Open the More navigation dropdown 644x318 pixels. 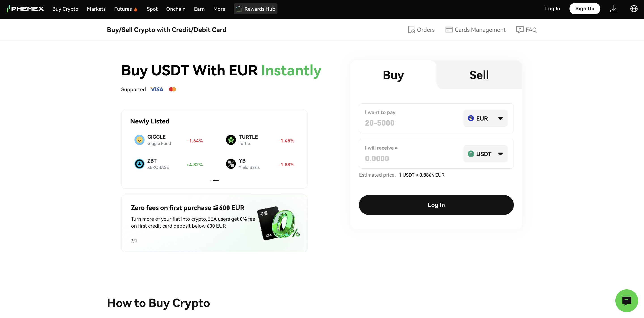coord(219,9)
